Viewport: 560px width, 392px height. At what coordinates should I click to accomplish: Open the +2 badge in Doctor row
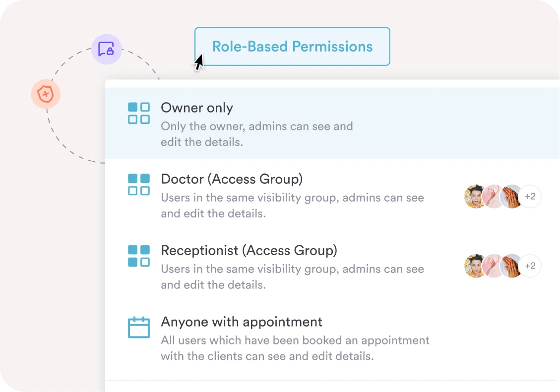[x=530, y=197]
